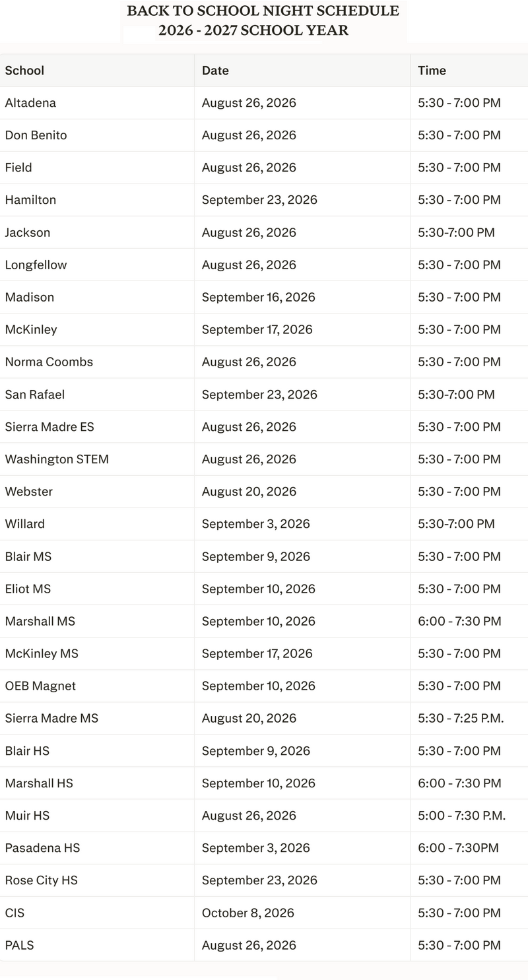
Task: Click the Date column header
Action: 215,71
